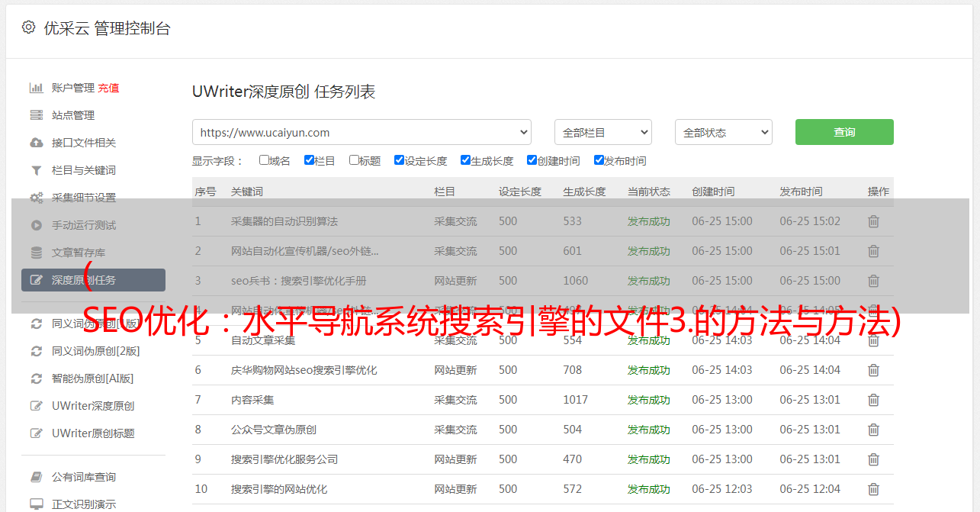The height and width of the screenshot is (512, 980).
Task: Open 栏目与关键词 menu item
Action: (x=84, y=170)
